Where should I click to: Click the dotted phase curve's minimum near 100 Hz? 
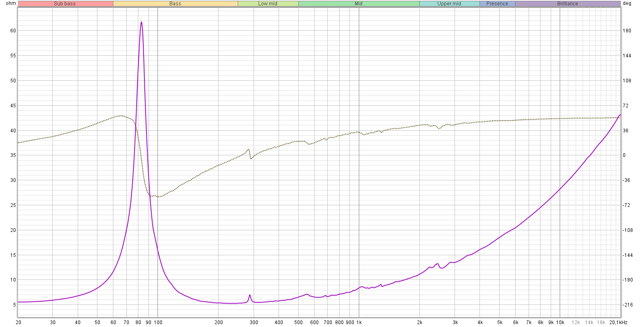coord(159,197)
